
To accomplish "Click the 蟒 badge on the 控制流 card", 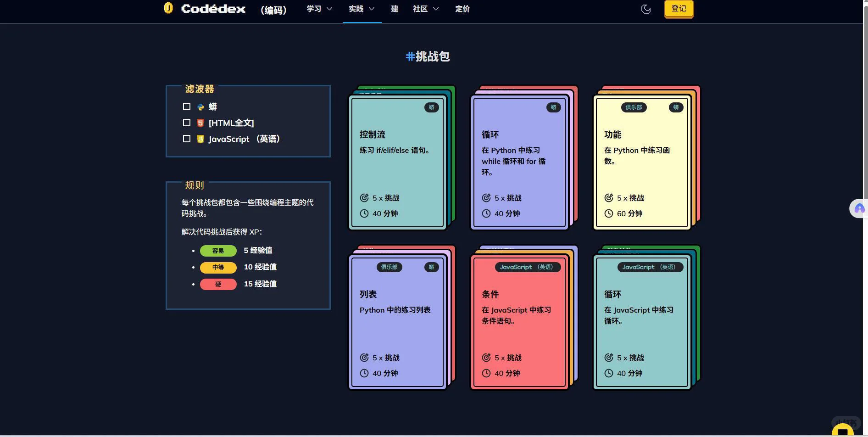I will click(x=431, y=107).
